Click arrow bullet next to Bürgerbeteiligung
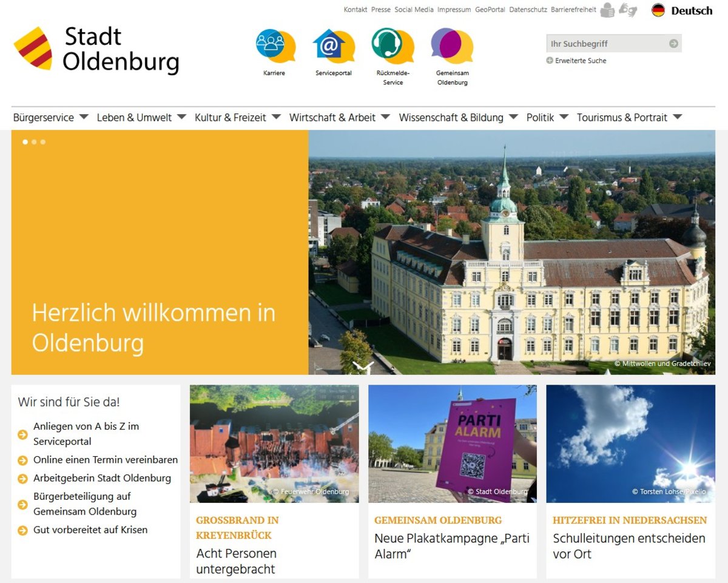Screen dimensions: 728x583 click(22, 505)
